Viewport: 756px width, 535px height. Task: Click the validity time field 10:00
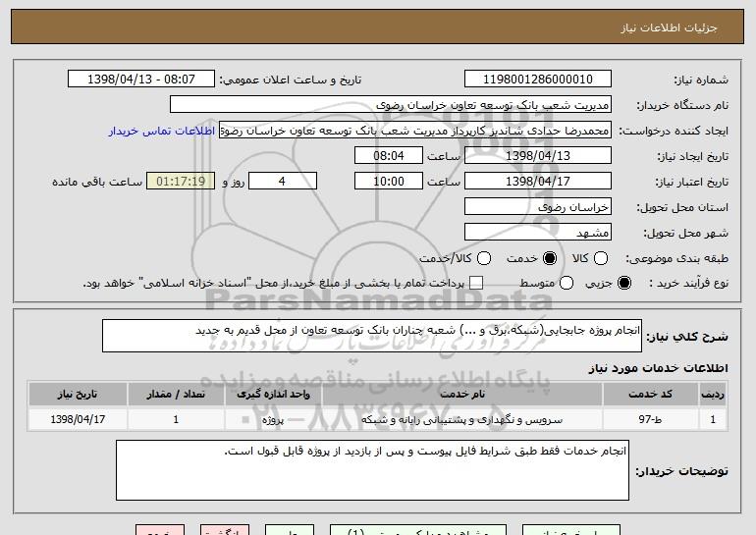389,182
